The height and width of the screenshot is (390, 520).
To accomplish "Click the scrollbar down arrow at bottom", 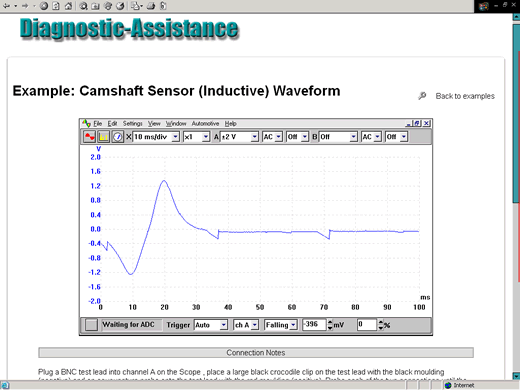I will [x=516, y=376].
